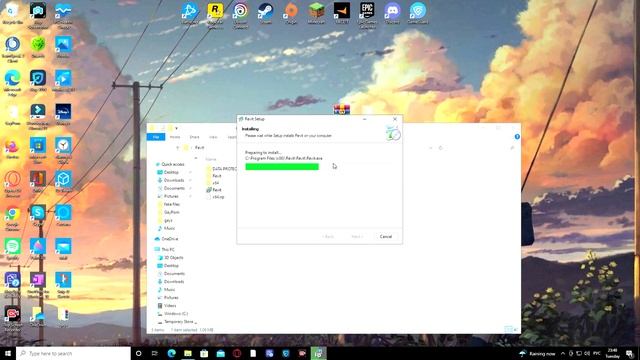
Task: Open the Ubisoft Connect desktop shortcut
Action: (x=240, y=15)
